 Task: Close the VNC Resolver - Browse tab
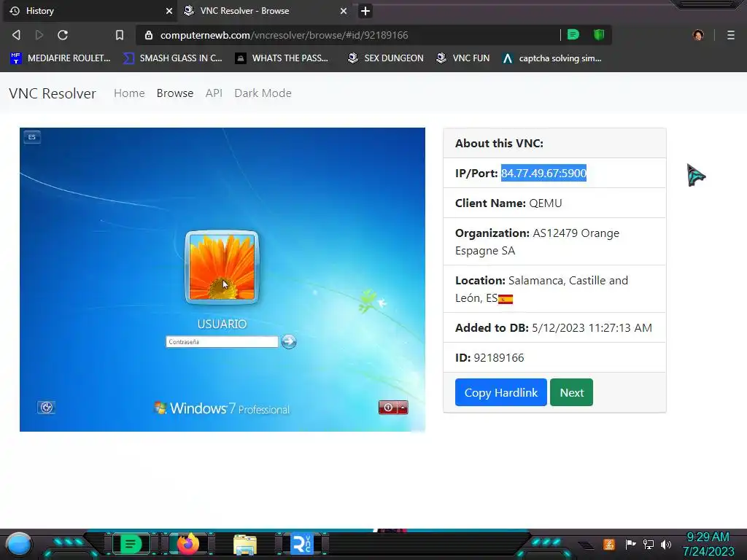(344, 10)
